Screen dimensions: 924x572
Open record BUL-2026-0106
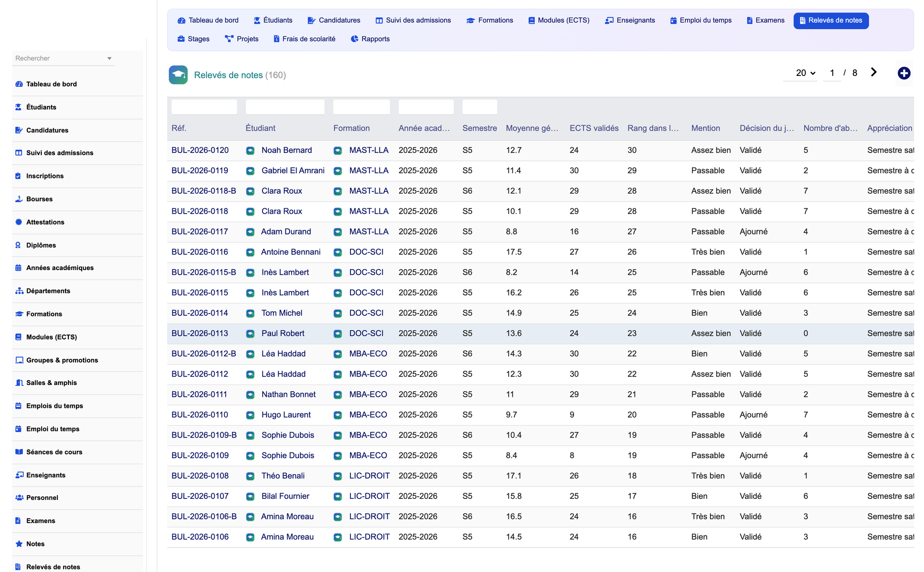click(x=200, y=537)
